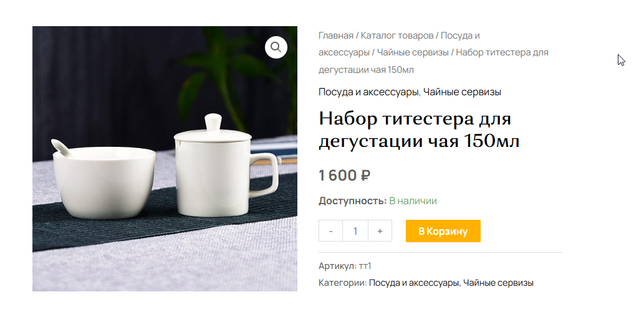The image size is (644, 330).
Task: Decrease quantity with the minus button
Action: (330, 231)
